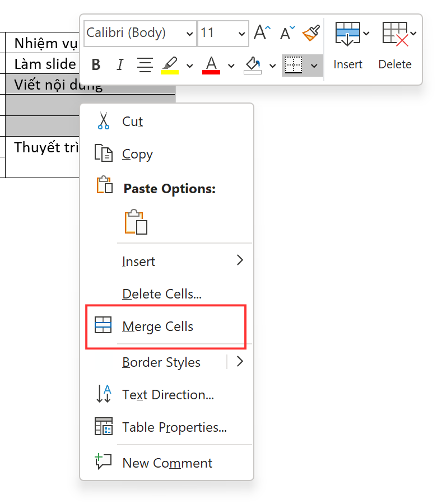Image resolution: width=442 pixels, height=504 pixels.
Task: Click the Borders icon button
Action: [293, 65]
